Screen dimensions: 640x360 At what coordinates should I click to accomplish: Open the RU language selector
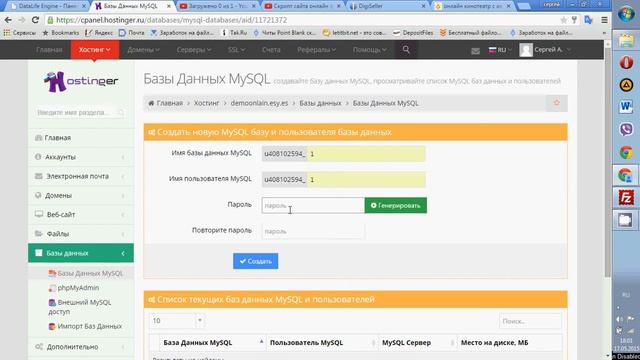pos(500,50)
